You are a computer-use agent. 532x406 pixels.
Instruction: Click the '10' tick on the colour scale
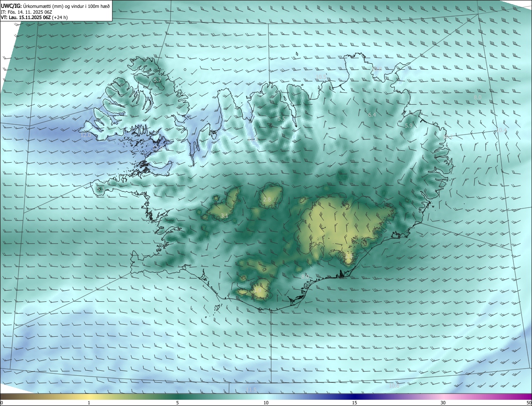[266, 403]
